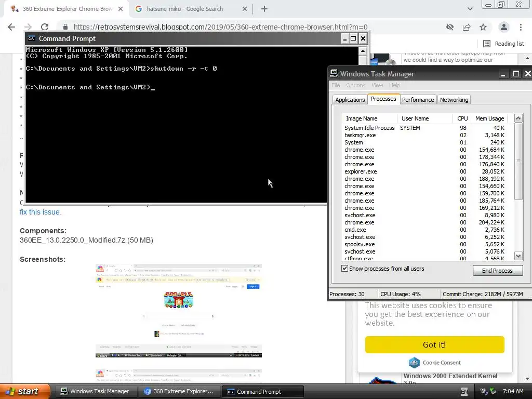This screenshot has height=399, width=532.
Task: Open the View menu in Task Manager
Action: 377,85
